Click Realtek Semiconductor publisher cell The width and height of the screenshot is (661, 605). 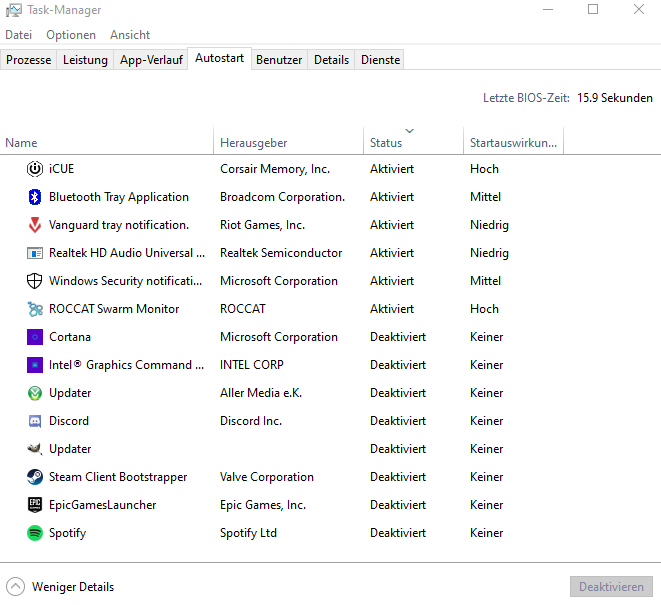(x=281, y=253)
